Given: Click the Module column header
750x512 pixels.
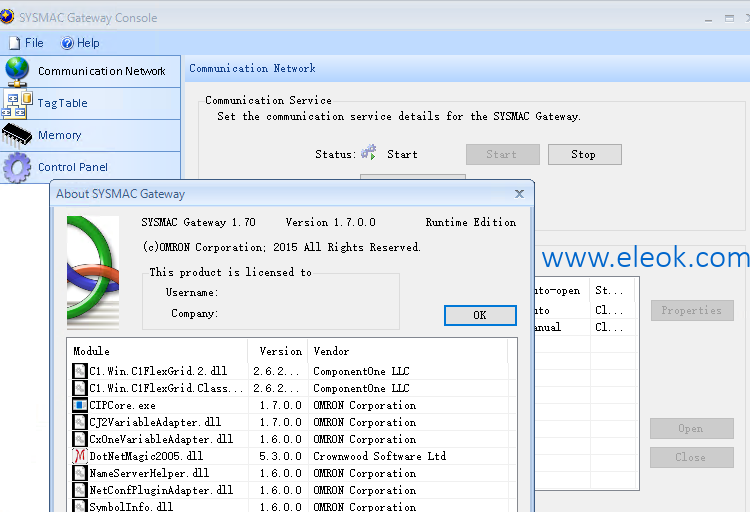Looking at the screenshot, I should (x=157, y=351).
